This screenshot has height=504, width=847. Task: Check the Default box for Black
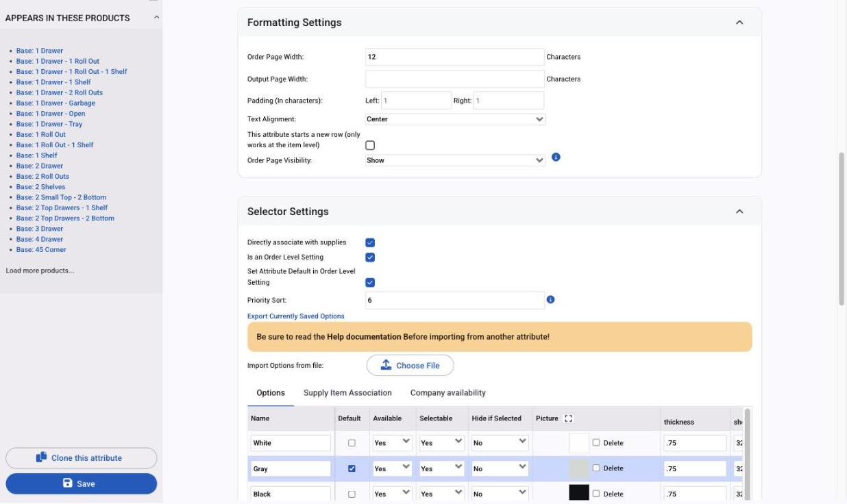352,494
